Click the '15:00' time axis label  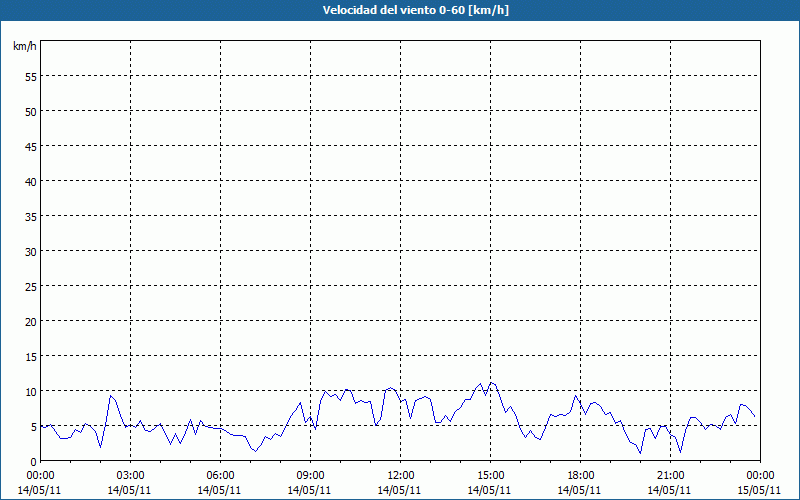pos(491,476)
